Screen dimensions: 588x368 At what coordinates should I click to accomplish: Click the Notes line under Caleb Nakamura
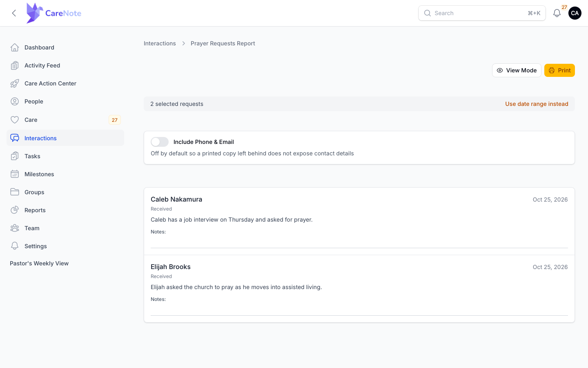359,247
